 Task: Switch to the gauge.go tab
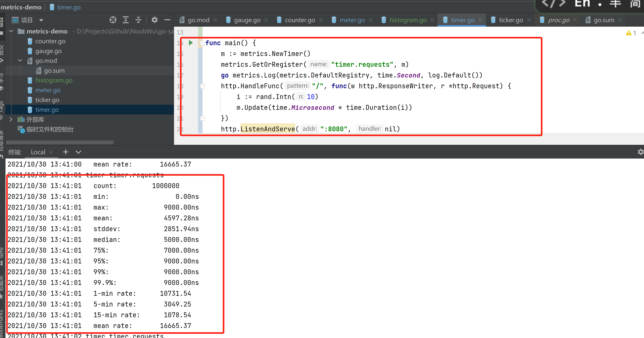(247, 20)
